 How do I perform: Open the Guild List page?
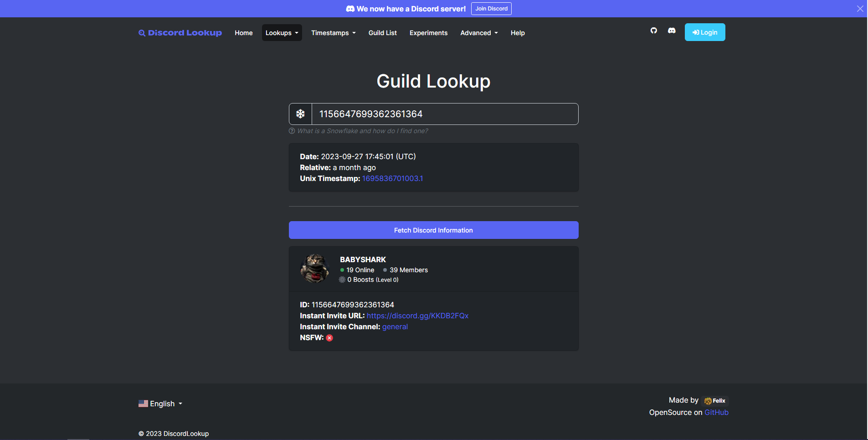(x=383, y=33)
